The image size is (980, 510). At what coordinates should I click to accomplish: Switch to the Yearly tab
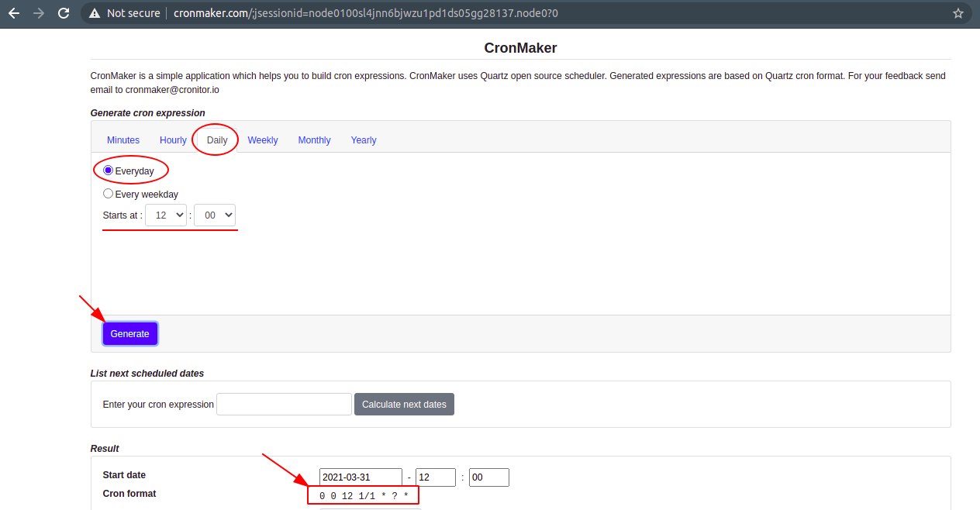tap(364, 140)
